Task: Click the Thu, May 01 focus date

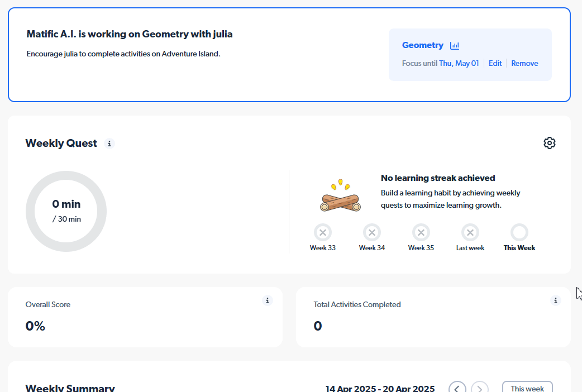Action: 459,64
